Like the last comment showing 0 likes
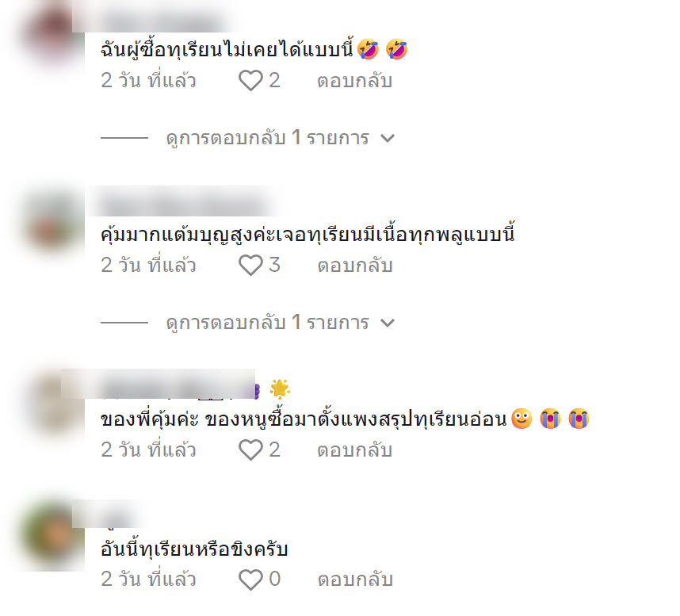680x616 pixels. coord(250,580)
